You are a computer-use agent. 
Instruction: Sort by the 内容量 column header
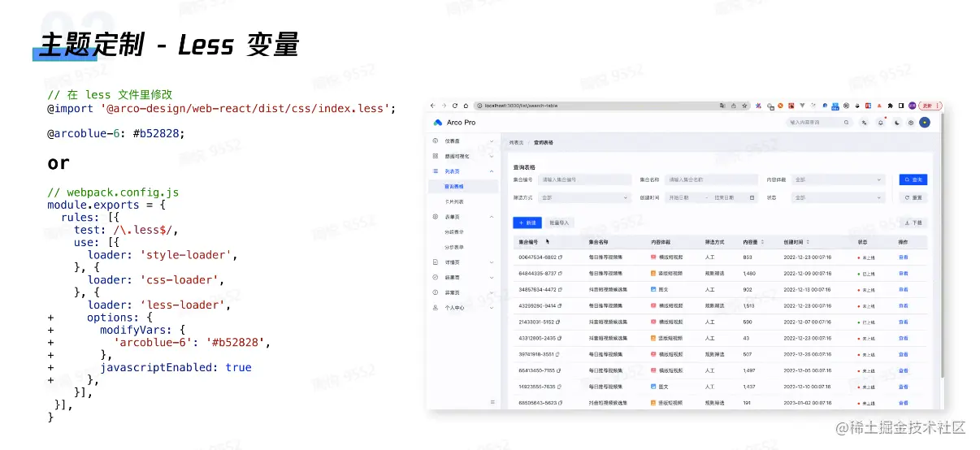pos(752,242)
